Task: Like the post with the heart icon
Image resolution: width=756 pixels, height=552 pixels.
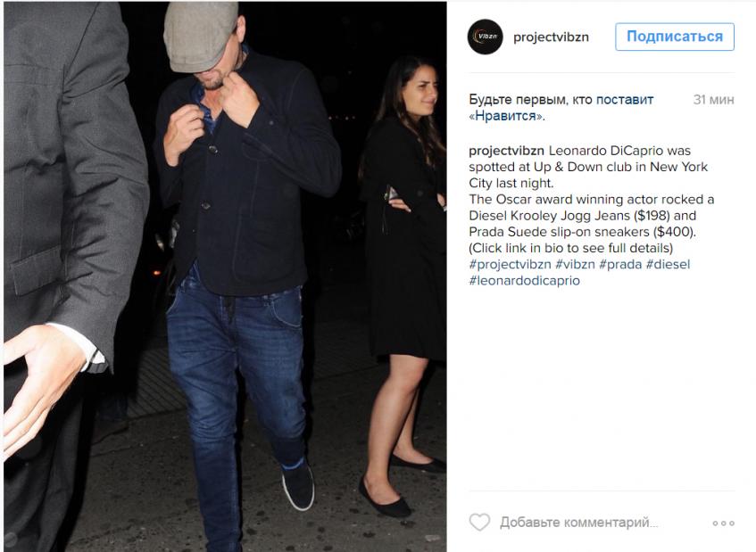Action: point(479,523)
